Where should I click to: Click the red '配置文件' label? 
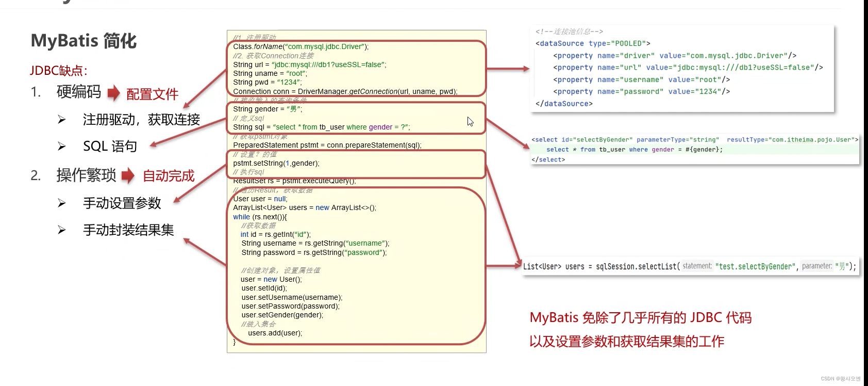click(153, 94)
